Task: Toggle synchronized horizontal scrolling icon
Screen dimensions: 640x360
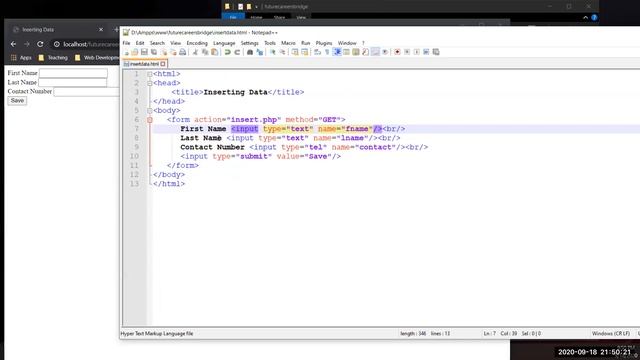Action: 304,52
